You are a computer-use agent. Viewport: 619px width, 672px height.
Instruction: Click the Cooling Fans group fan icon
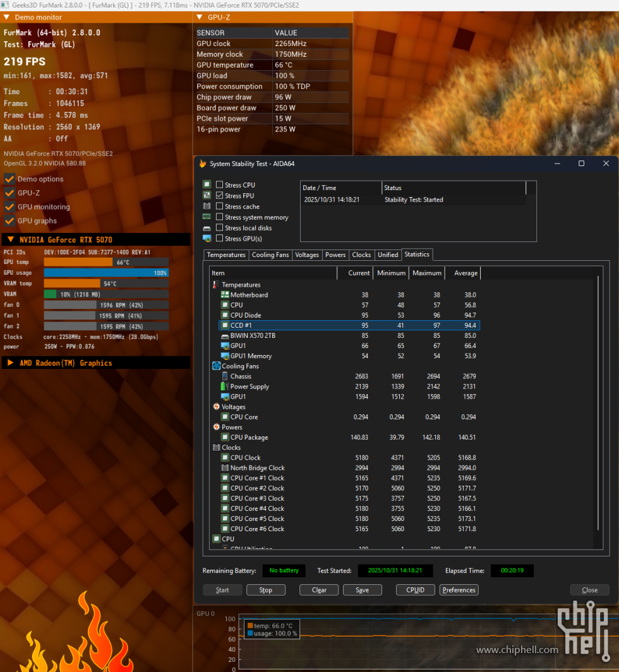tap(217, 366)
